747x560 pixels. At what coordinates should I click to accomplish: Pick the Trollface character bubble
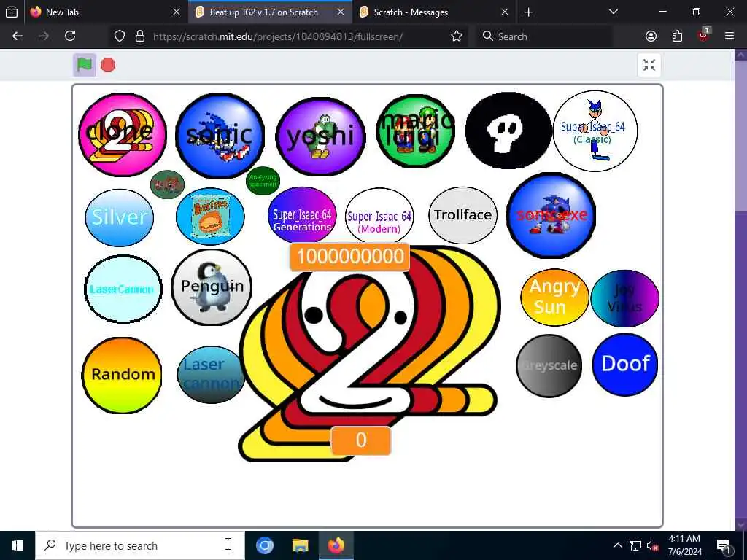(463, 215)
